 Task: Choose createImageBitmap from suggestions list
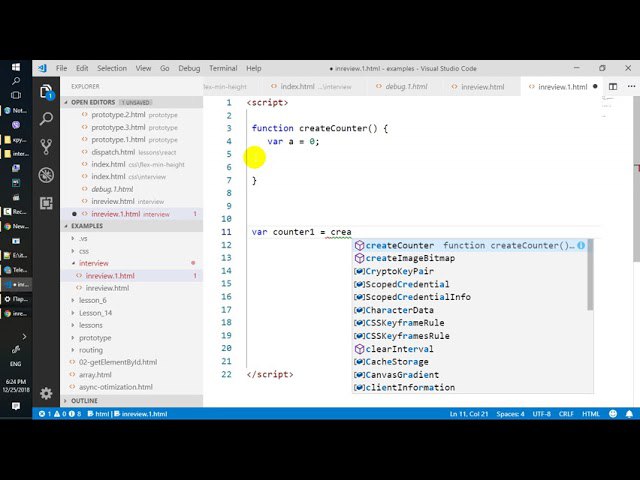(x=470, y=258)
